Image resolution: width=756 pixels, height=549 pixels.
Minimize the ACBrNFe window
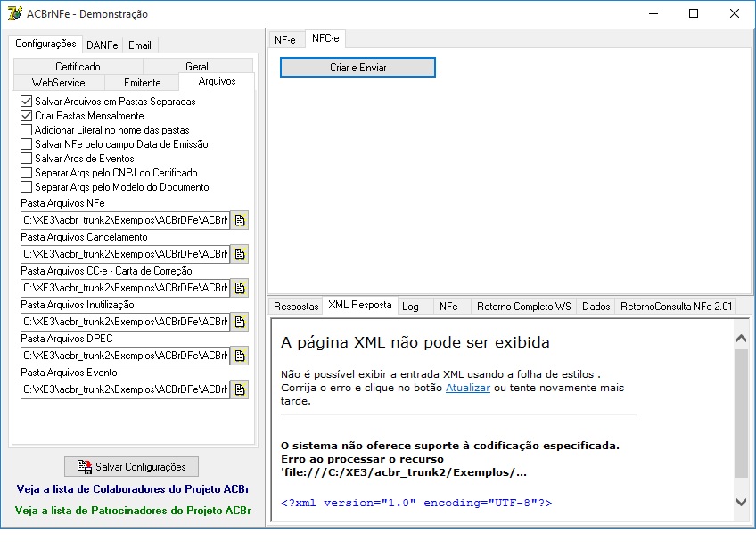(653, 13)
